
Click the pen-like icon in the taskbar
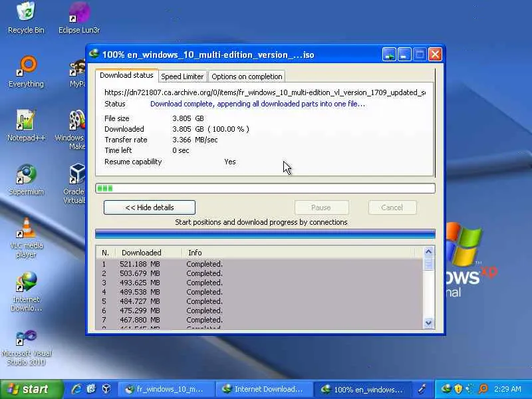(x=422, y=389)
